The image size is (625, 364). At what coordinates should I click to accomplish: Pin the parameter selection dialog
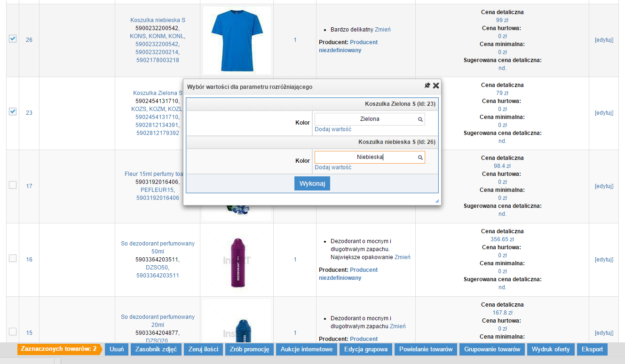427,86
